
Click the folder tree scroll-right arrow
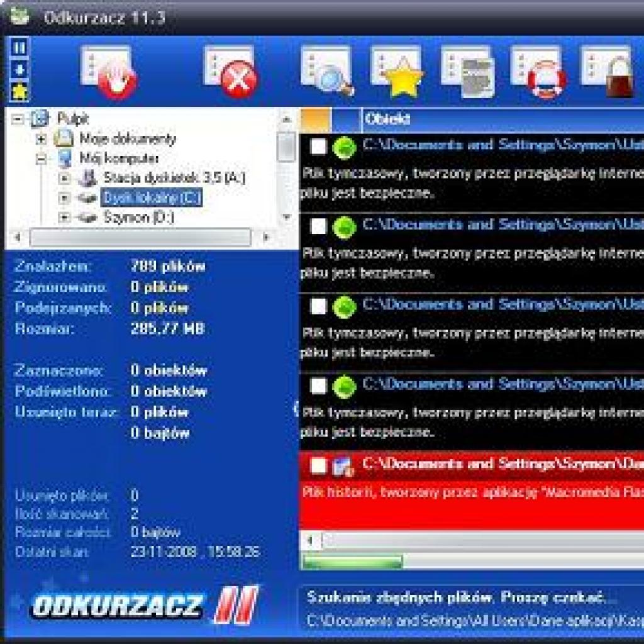[x=266, y=237]
